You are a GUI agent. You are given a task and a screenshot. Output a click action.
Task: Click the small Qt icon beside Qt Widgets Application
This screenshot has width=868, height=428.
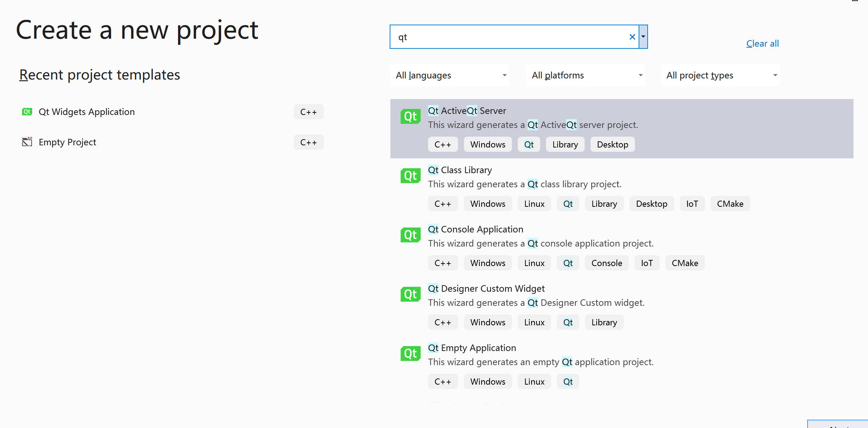[x=27, y=112]
